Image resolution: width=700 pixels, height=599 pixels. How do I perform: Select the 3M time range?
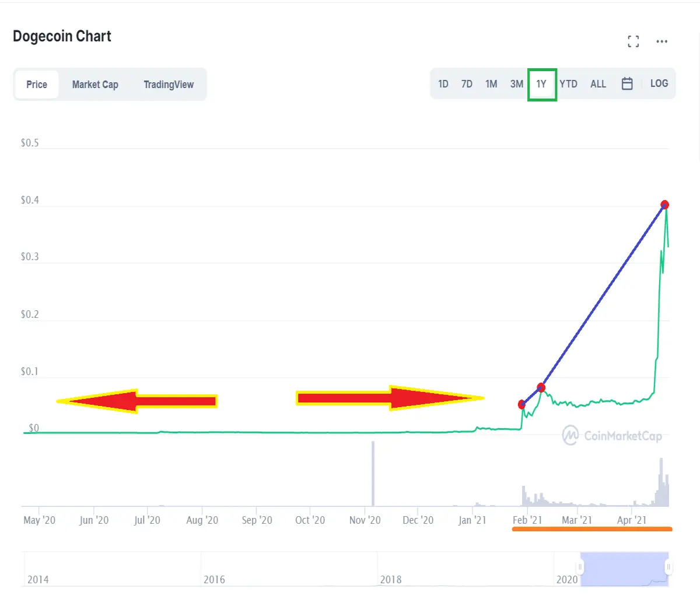(517, 84)
